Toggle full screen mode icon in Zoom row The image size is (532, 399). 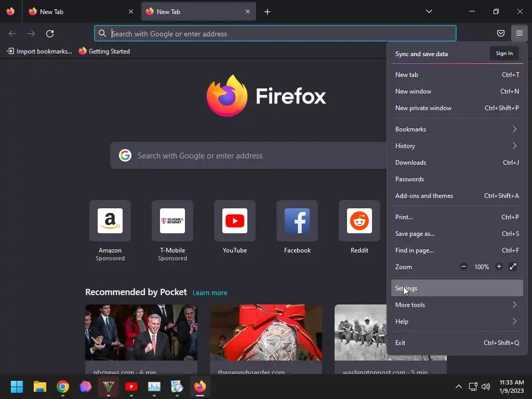[x=513, y=267]
